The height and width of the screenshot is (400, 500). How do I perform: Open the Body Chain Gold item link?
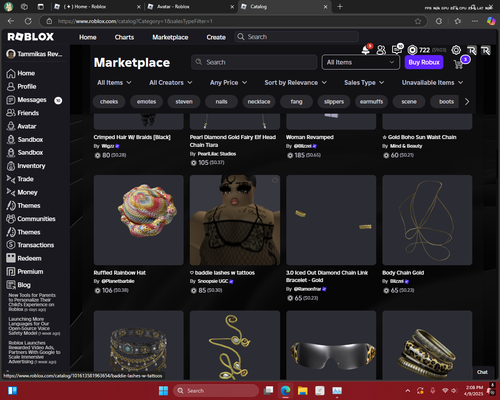click(x=403, y=273)
